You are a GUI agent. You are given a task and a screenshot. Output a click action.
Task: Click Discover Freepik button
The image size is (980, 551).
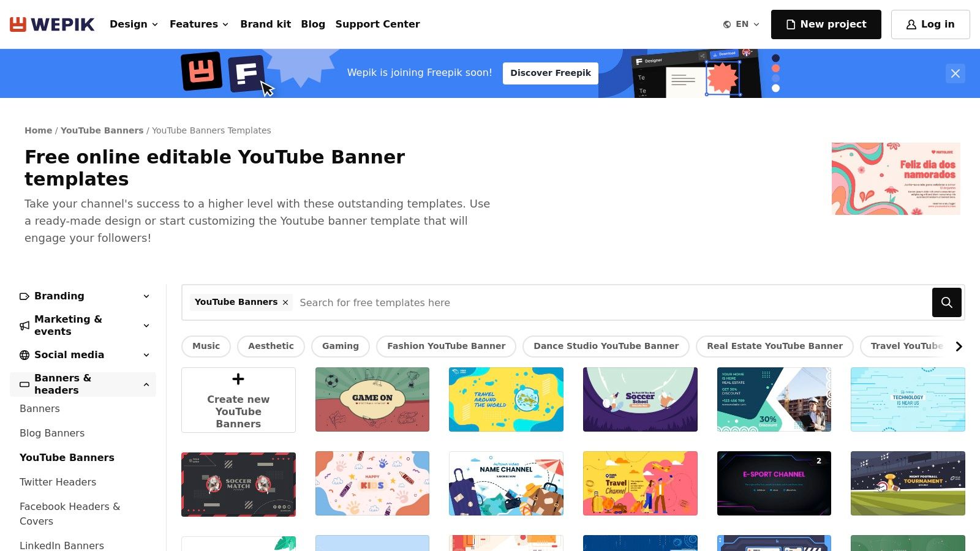[551, 73]
